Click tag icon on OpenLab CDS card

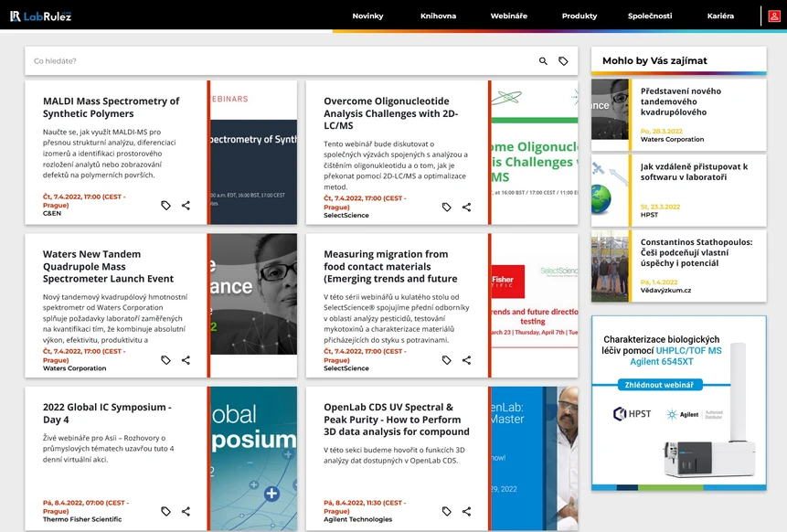446,511
